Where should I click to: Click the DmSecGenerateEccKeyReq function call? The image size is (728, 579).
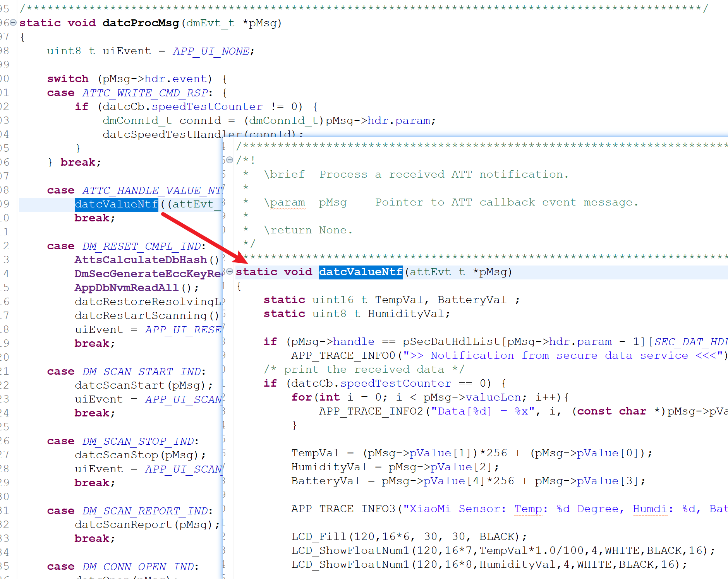(148, 274)
